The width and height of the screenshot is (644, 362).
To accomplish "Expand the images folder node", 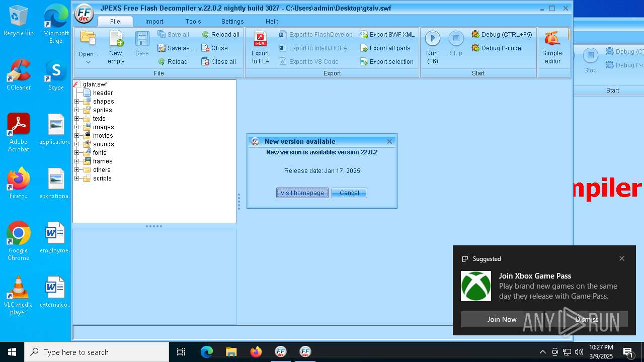I will pyautogui.click(x=77, y=127).
